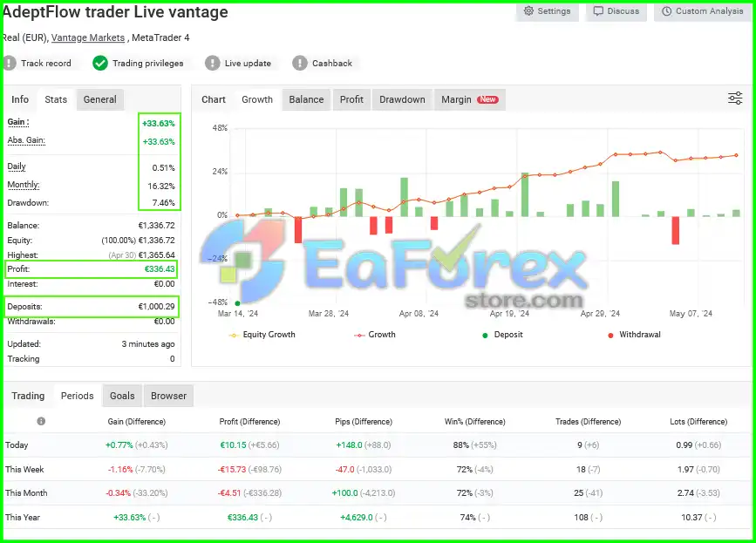Click the Monthly label
The image size is (756, 543).
[x=24, y=185]
